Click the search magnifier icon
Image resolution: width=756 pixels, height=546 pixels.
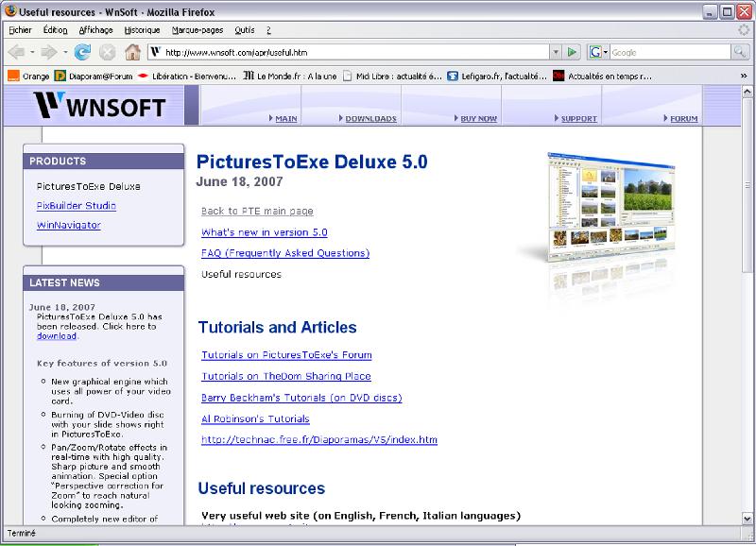coord(739,52)
